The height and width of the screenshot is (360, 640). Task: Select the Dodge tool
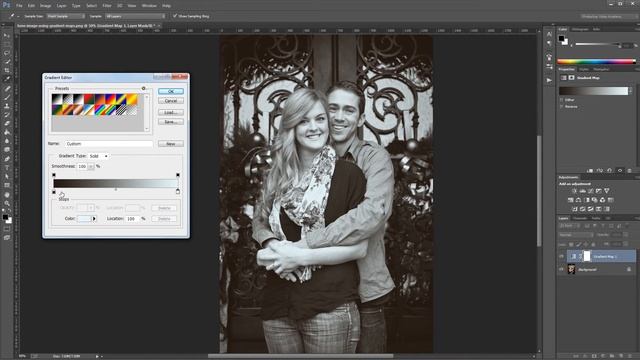point(7,150)
